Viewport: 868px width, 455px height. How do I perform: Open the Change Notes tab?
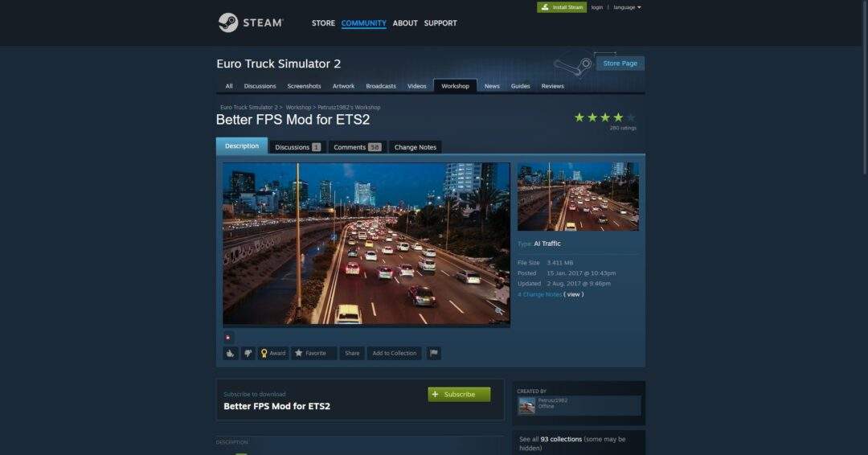click(x=416, y=147)
